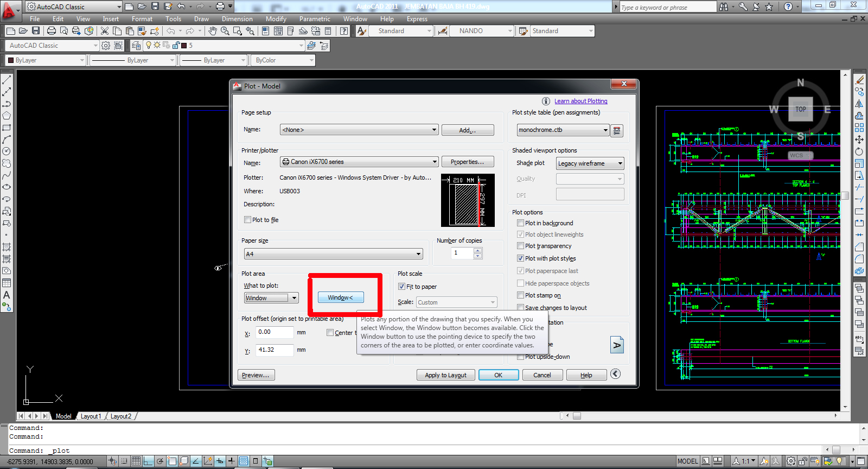The width and height of the screenshot is (868, 469).
Task: Select the Move tool in Modify toolbar
Action: click(x=859, y=140)
